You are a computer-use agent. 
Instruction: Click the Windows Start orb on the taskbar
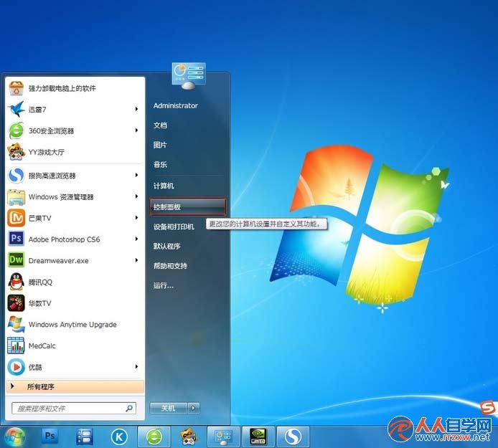14,437
